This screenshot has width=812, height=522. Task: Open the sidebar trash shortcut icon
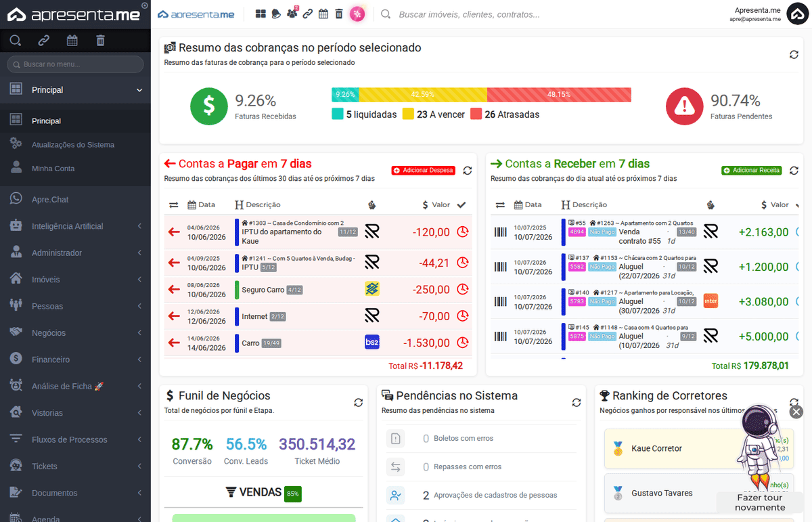100,41
